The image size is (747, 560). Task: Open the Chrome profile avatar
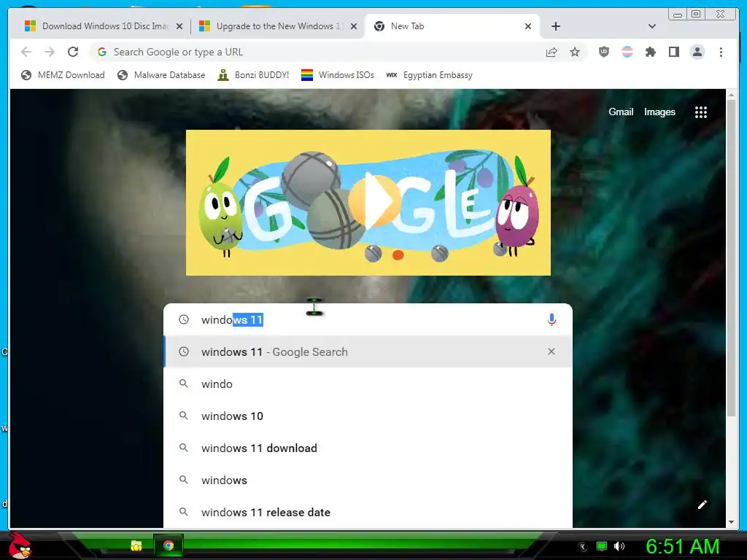697,52
